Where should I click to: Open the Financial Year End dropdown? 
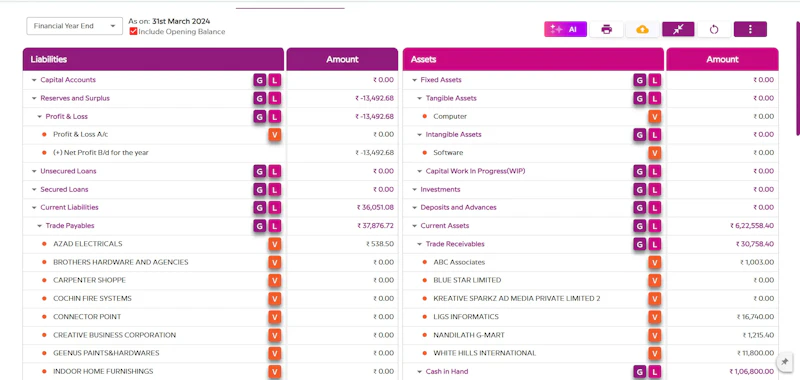[x=74, y=26]
